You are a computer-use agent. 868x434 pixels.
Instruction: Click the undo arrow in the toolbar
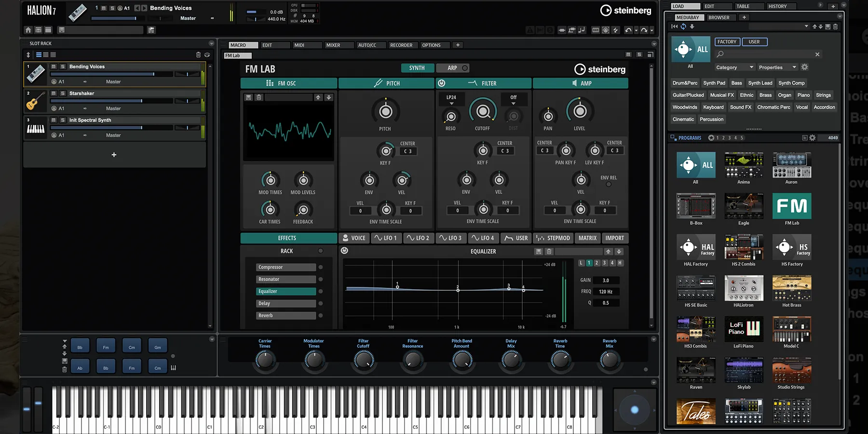tap(628, 30)
